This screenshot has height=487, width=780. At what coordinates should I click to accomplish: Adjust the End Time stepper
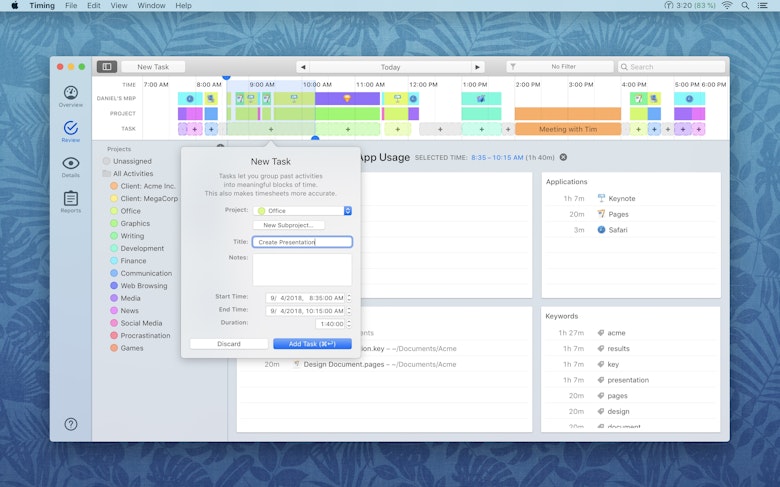(349, 311)
